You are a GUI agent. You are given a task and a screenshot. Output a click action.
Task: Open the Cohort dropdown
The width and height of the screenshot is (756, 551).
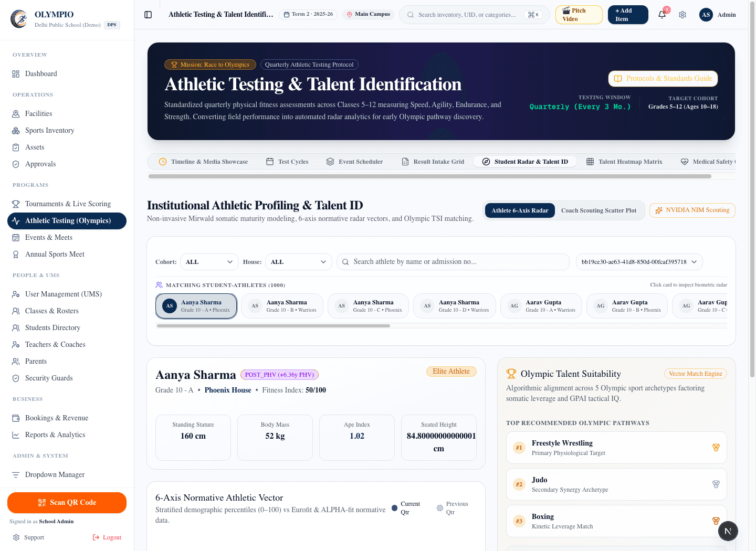(x=209, y=262)
